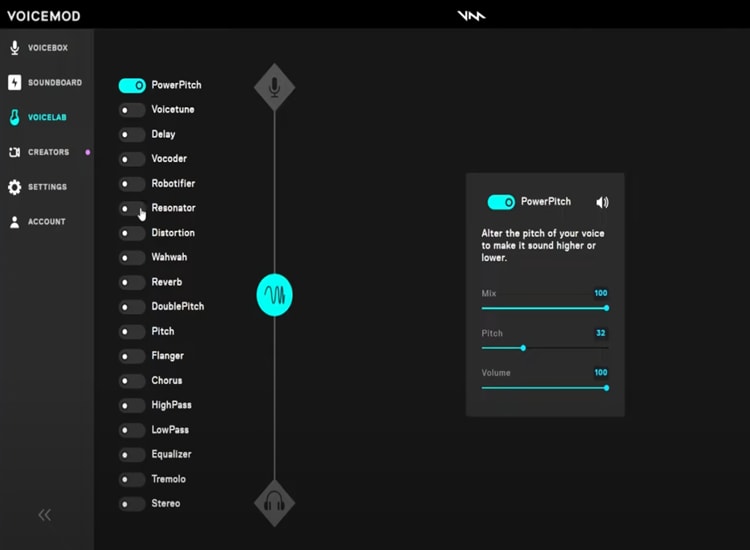
Task: Click the Pitch value 32 field
Action: (x=601, y=333)
